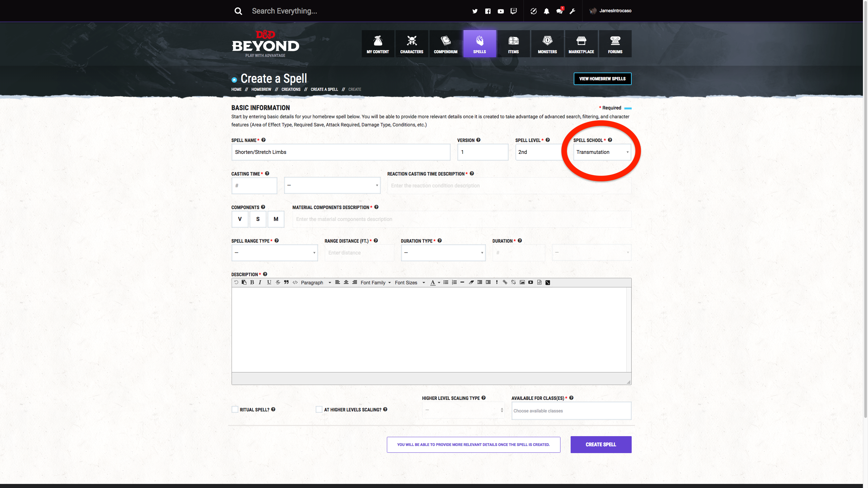Open the Font Sizes dropdown
868x488 pixels.
coord(410,283)
